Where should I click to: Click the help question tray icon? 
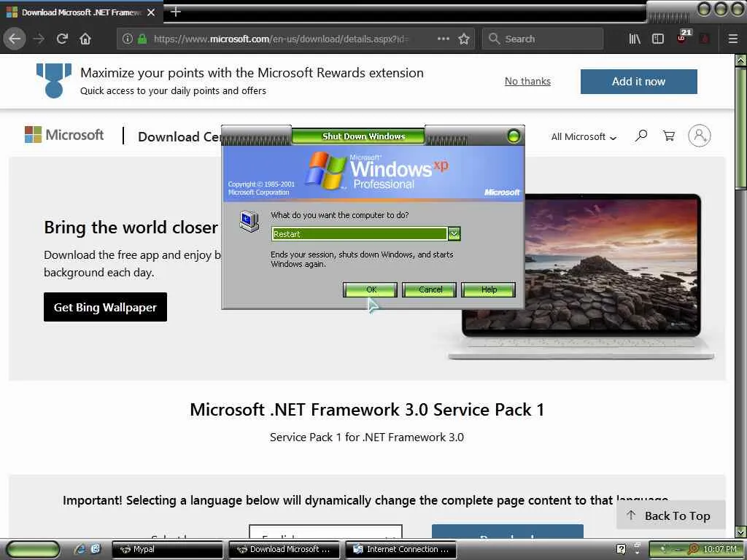(621, 549)
